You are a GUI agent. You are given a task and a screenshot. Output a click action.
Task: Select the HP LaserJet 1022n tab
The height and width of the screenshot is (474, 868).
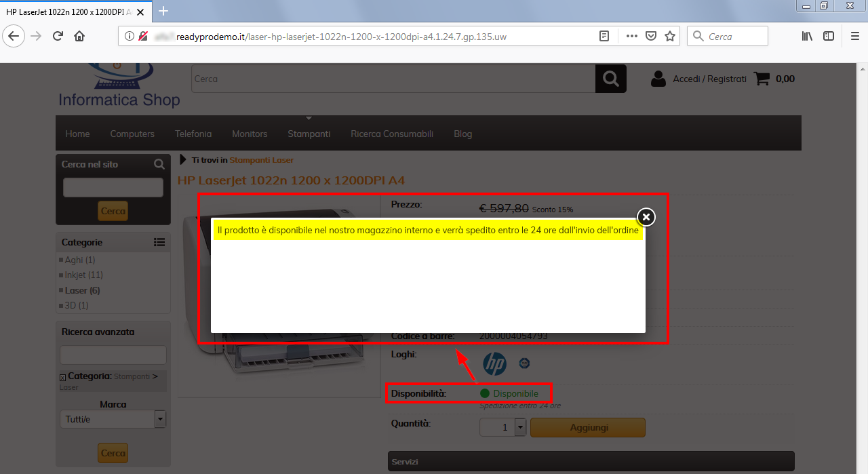click(x=75, y=11)
